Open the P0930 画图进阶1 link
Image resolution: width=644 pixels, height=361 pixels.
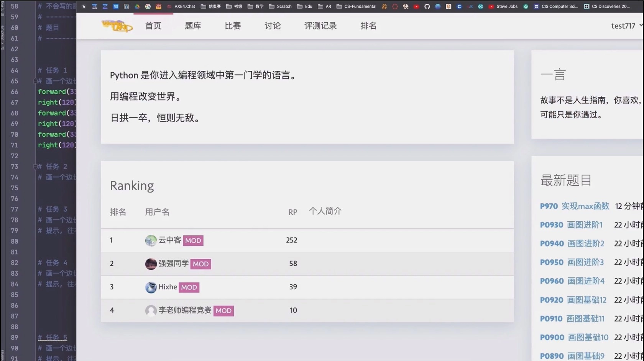(571, 225)
